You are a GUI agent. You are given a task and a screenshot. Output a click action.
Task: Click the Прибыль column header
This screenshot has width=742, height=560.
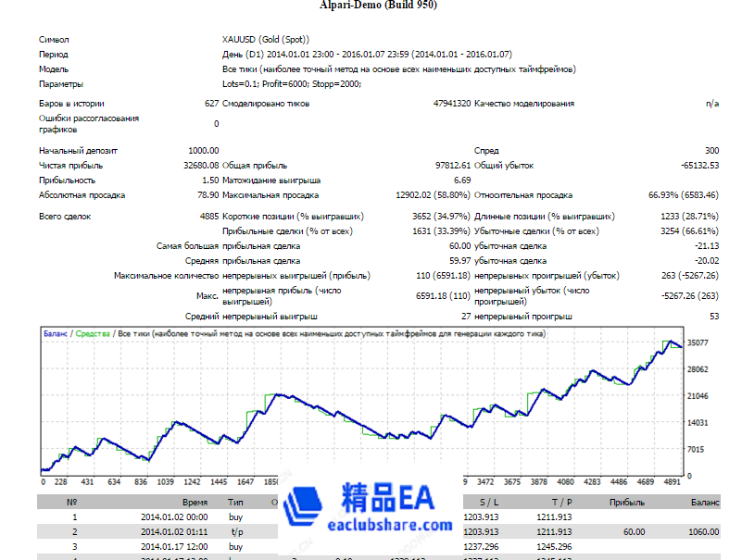[627, 502]
